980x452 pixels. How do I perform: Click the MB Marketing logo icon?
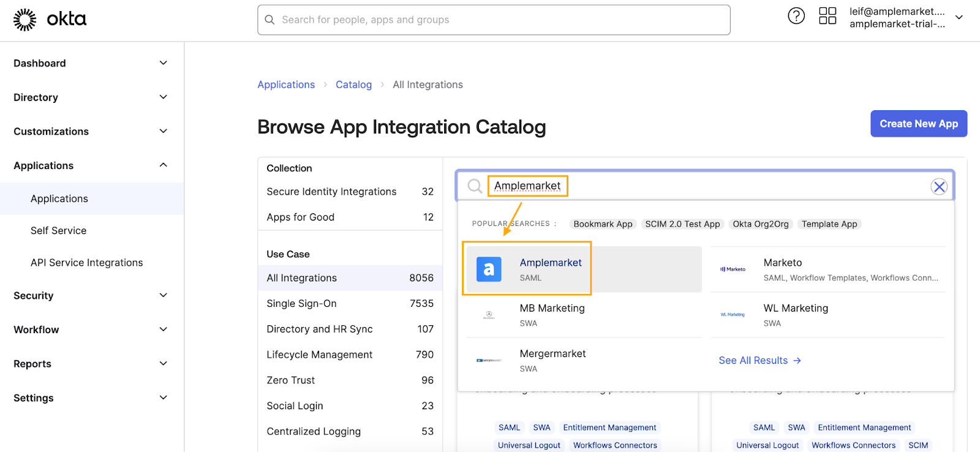[489, 315]
